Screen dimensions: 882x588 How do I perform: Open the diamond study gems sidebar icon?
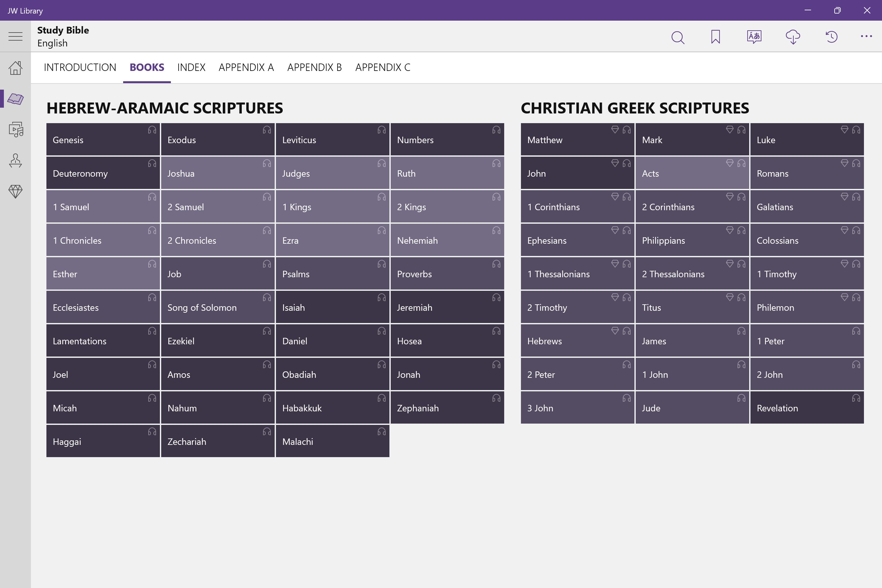(x=15, y=191)
